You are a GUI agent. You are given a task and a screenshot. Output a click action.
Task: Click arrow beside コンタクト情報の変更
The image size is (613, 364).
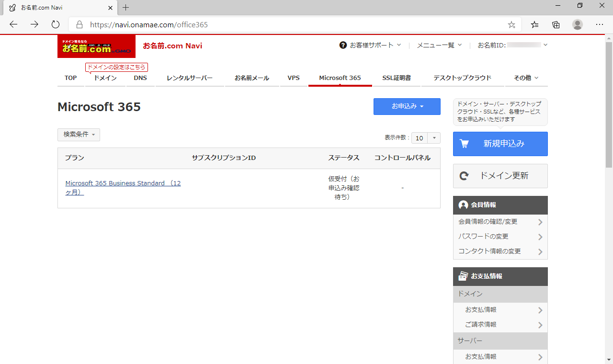tap(540, 252)
